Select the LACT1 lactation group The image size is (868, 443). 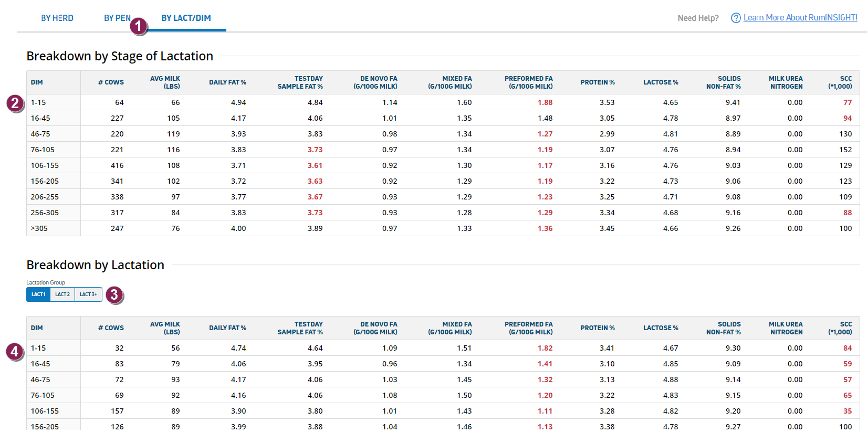[38, 294]
